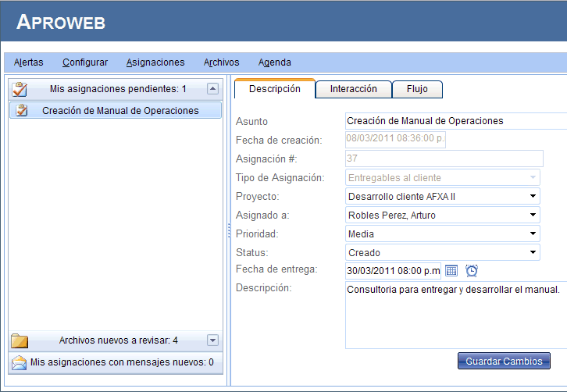This screenshot has width=567, height=392.
Task: Click into the Asunto text field
Action: 456,121
